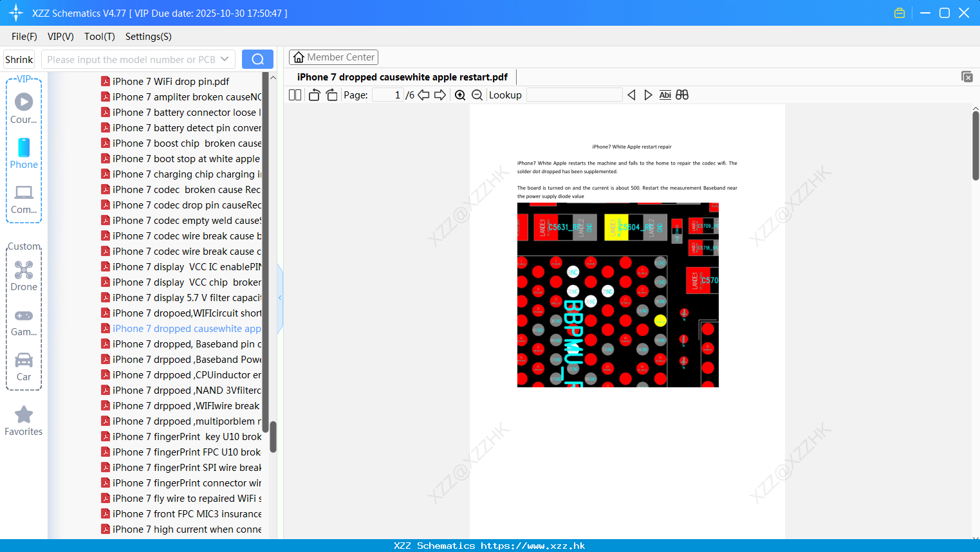The width and height of the screenshot is (980, 552).
Task: Open iPhone 7 codec empty weld file
Action: [x=181, y=221]
